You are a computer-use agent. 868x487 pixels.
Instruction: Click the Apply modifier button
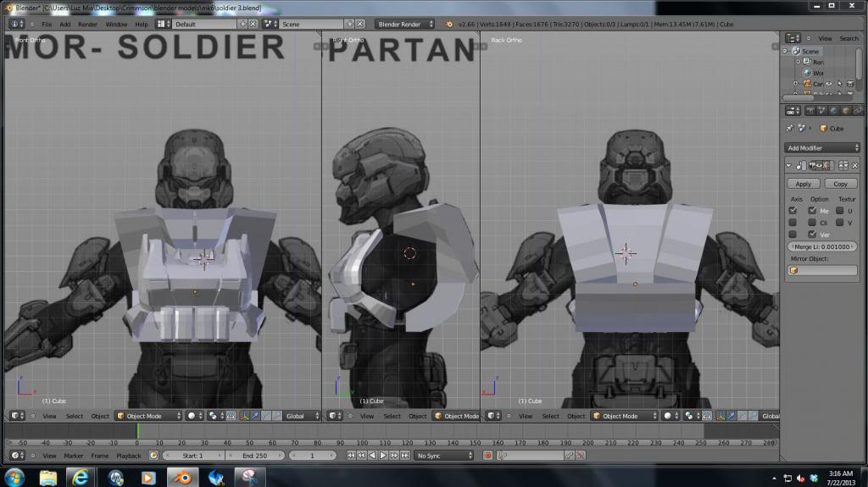point(803,184)
